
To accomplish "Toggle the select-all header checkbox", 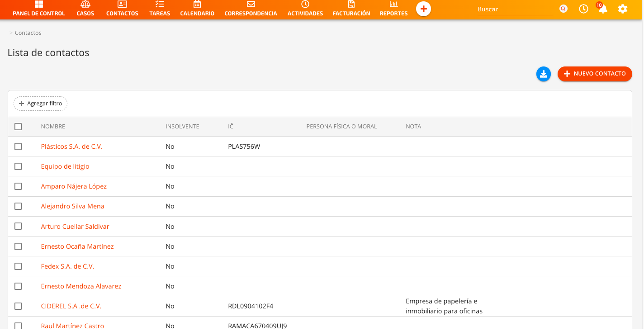I will coord(18,127).
